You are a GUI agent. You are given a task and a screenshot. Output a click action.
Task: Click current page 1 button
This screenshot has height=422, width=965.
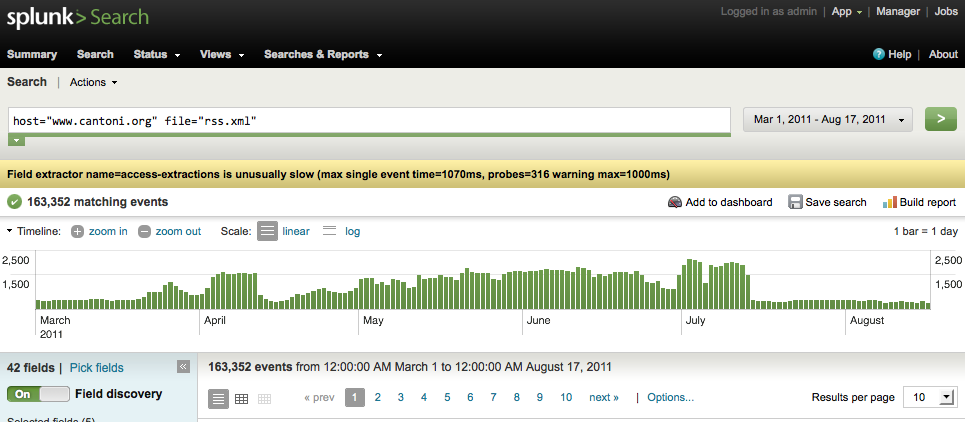354,397
